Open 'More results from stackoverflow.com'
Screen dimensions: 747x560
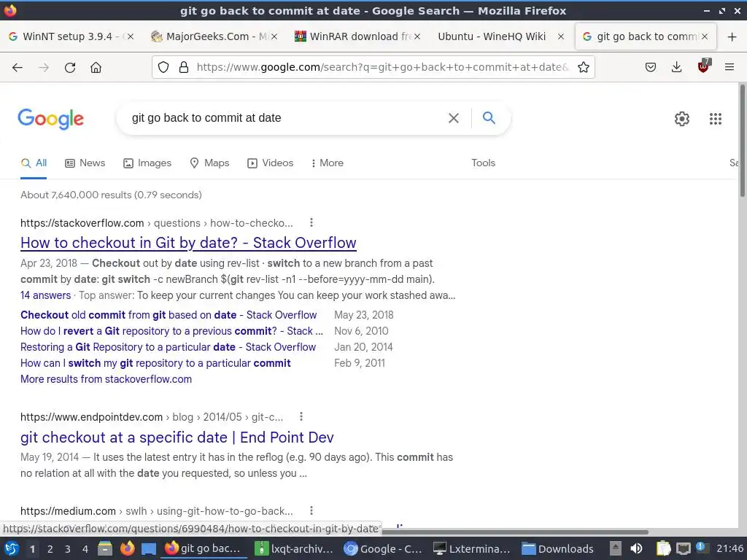107,379
